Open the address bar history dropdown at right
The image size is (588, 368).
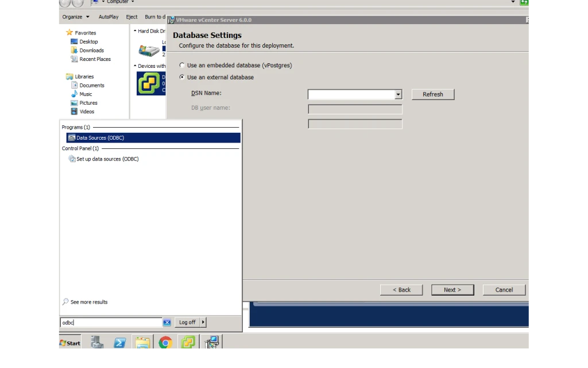tap(513, 2)
